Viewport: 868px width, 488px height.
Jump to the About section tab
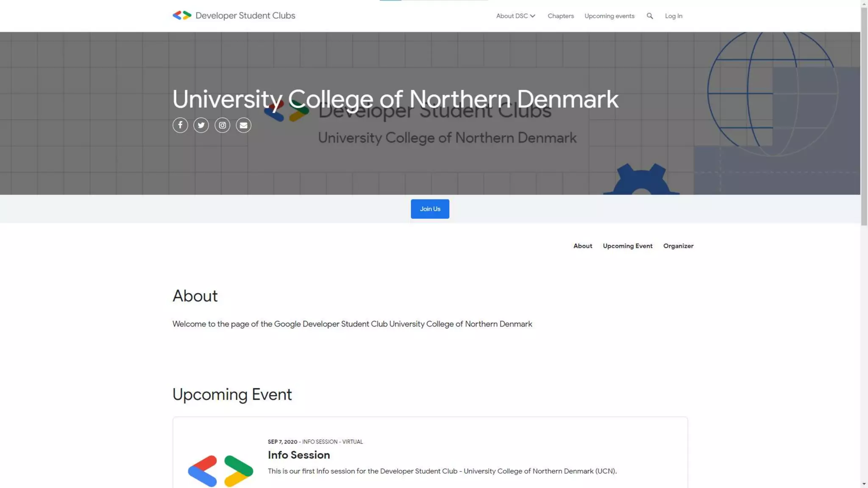pyautogui.click(x=583, y=246)
